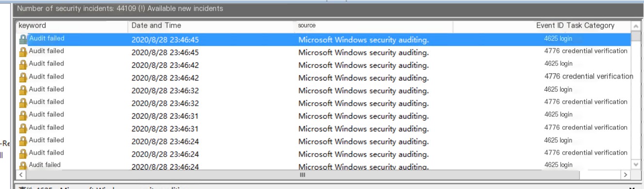The width and height of the screenshot is (644, 189).
Task: Click the vertical scrollbar down arrow
Action: (x=636, y=165)
